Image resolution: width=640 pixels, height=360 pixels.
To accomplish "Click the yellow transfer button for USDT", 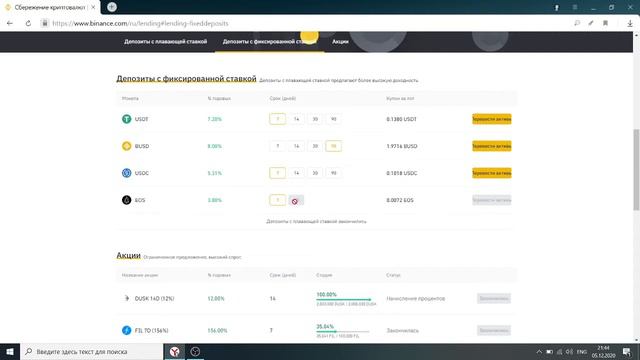I will point(492,119).
